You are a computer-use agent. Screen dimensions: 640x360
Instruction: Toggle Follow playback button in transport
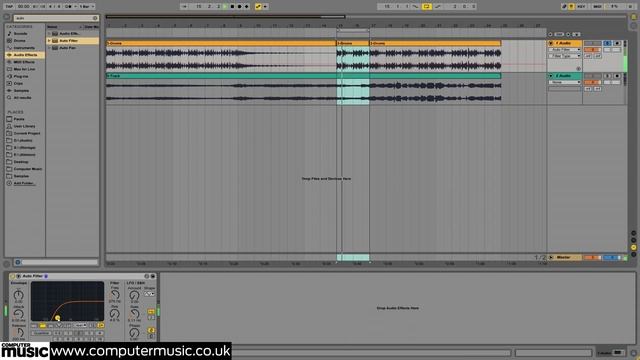tap(184, 7)
